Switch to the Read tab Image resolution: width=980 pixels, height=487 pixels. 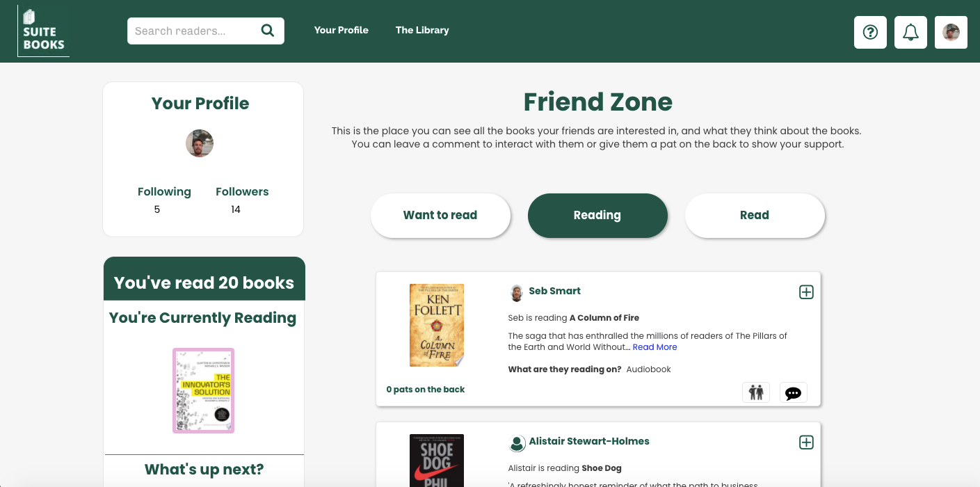coord(755,216)
